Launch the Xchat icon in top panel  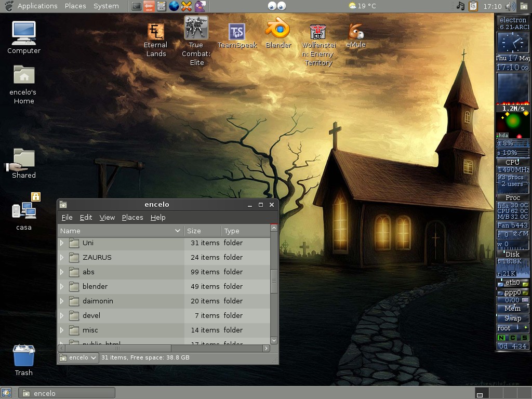tap(187, 6)
